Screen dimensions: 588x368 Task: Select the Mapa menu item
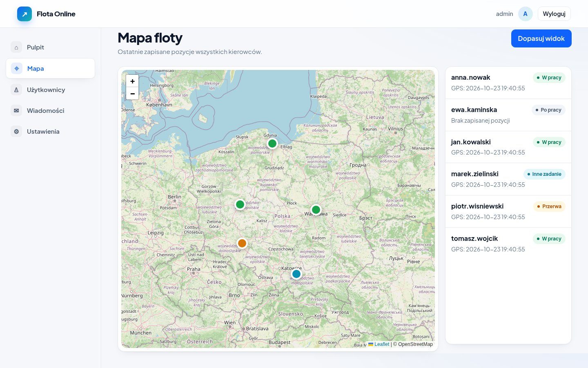50,68
